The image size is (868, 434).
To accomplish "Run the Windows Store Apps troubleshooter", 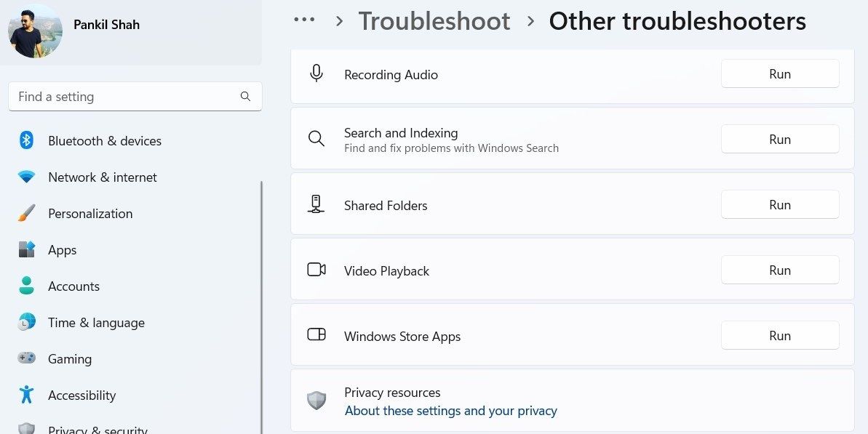I will click(780, 335).
